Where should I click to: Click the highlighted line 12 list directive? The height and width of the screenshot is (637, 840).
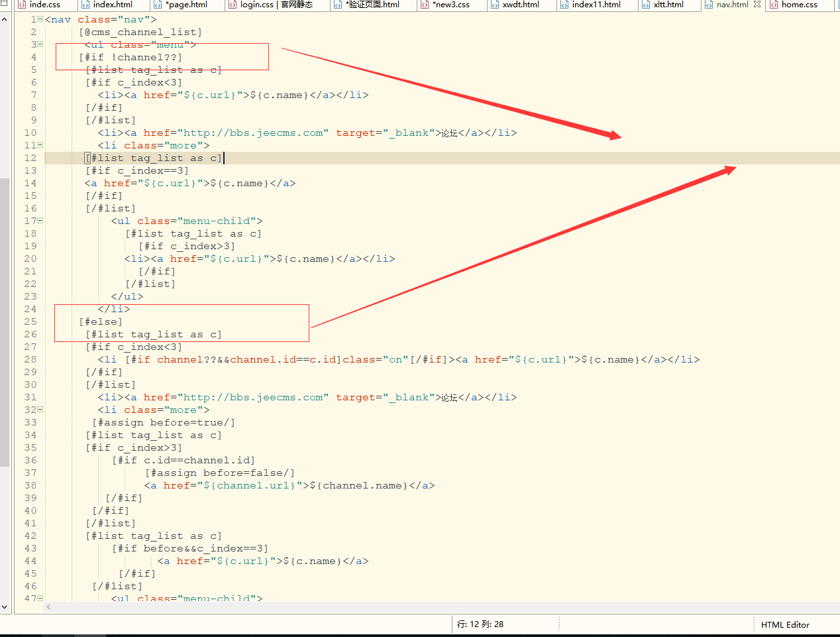click(154, 158)
